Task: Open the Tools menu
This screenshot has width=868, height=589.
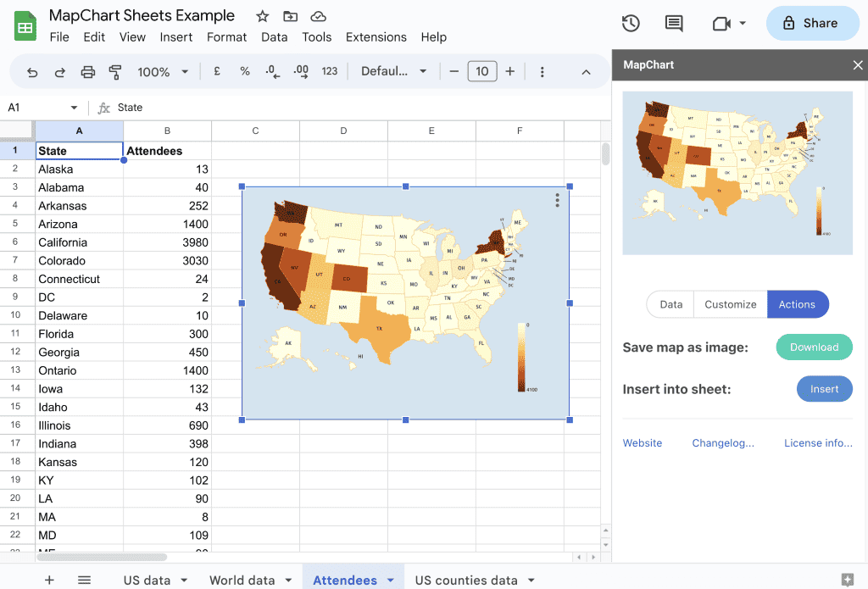Action: (317, 37)
